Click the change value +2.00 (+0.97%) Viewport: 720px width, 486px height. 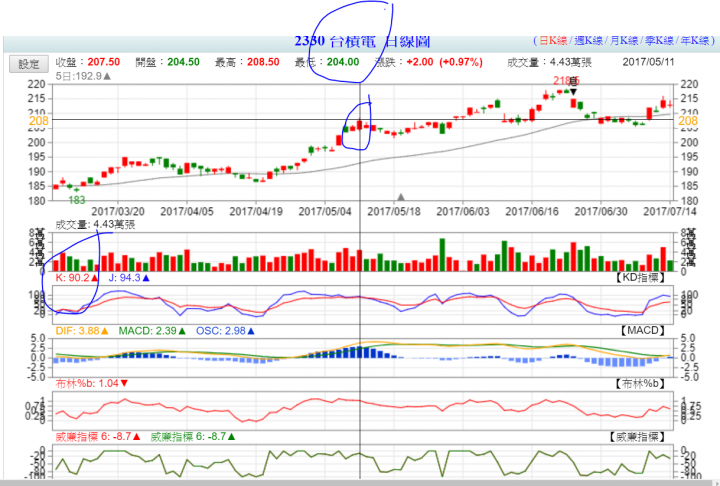[x=444, y=62]
